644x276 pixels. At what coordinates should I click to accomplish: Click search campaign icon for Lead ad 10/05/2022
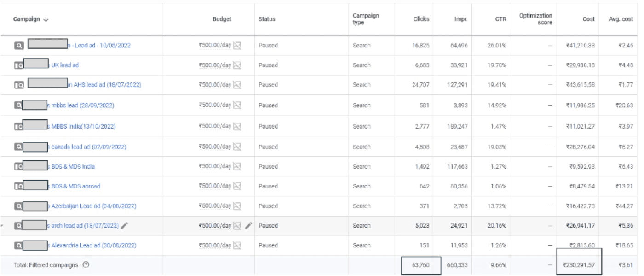tap(18, 46)
